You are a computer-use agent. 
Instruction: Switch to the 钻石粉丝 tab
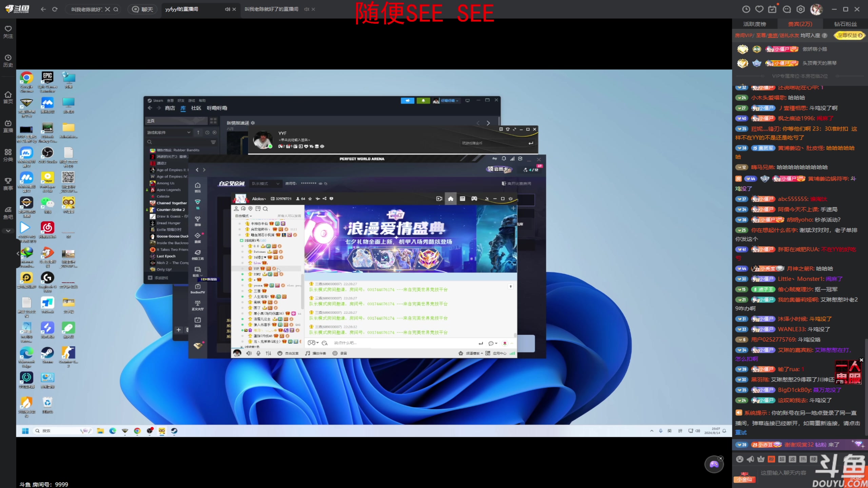pyautogui.click(x=845, y=24)
